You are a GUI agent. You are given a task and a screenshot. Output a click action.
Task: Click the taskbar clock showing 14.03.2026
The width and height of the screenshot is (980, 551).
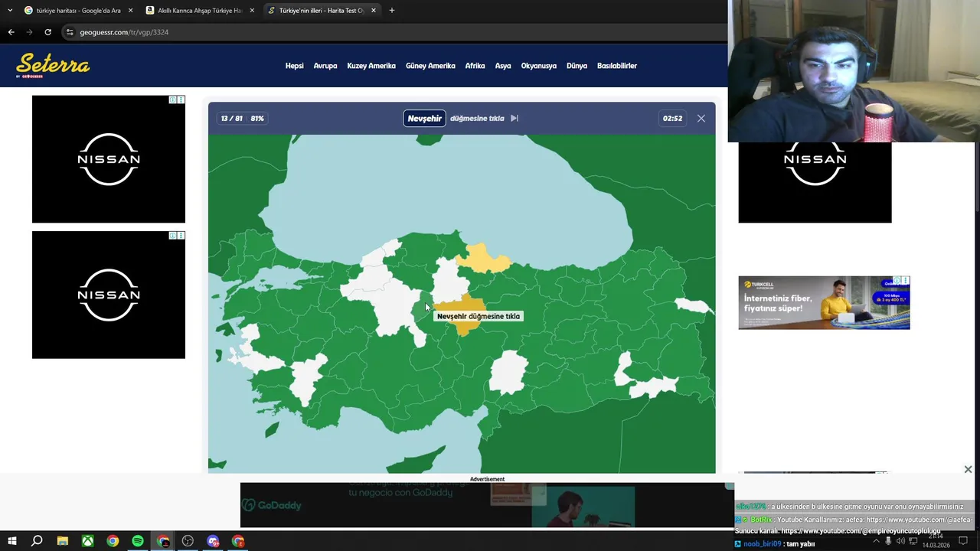click(x=936, y=542)
